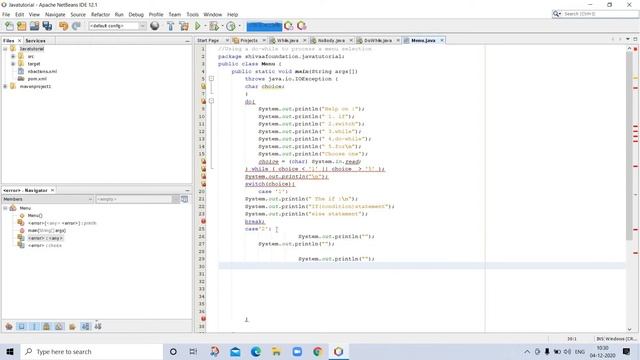Click the last circular icon in main toolbar
640x360 pixels.
tap(302, 26)
